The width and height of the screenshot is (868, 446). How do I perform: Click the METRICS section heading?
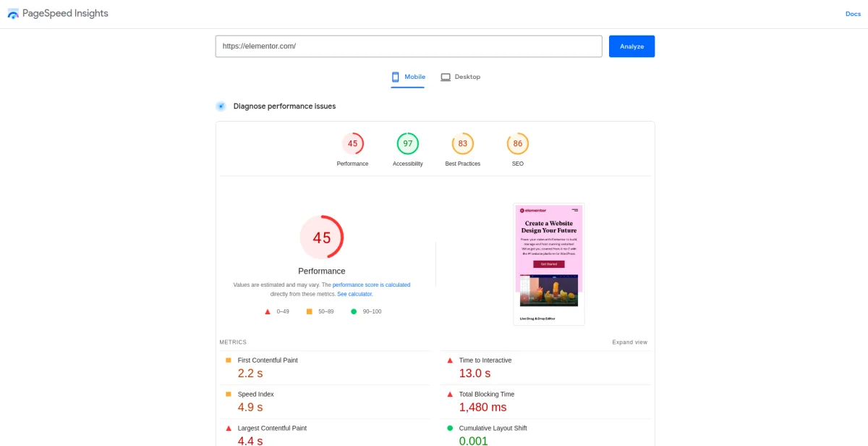pyautogui.click(x=233, y=342)
